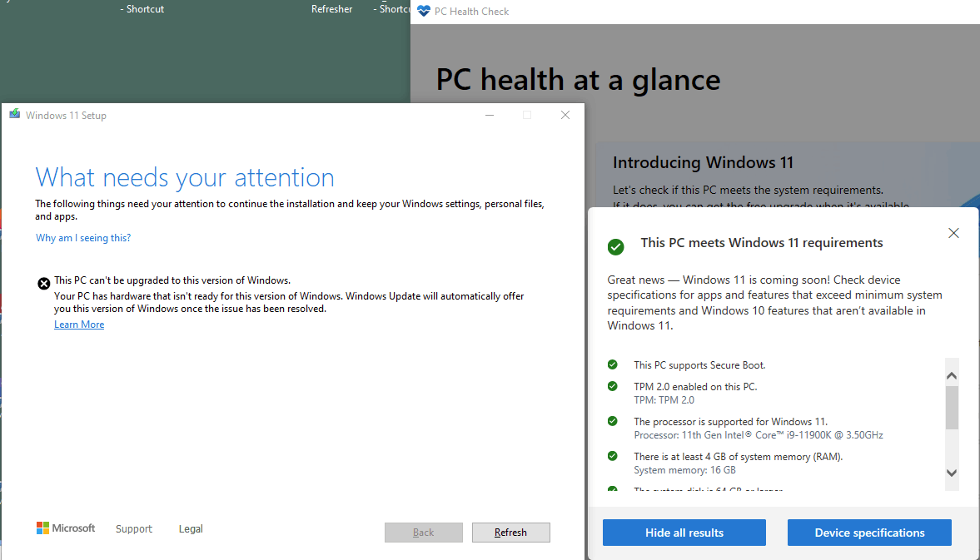Click 'PC health at a glance' title
The width and height of the screenshot is (980, 560).
pos(578,80)
